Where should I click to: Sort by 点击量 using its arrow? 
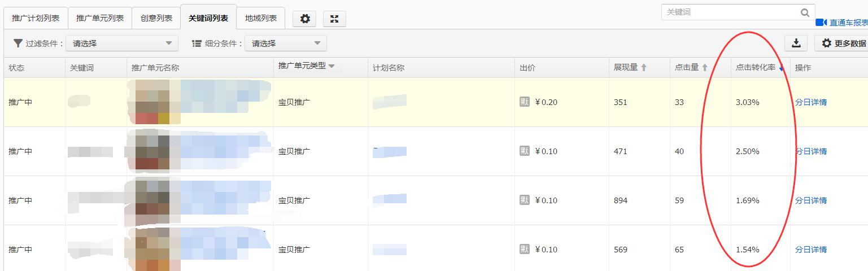[x=705, y=68]
